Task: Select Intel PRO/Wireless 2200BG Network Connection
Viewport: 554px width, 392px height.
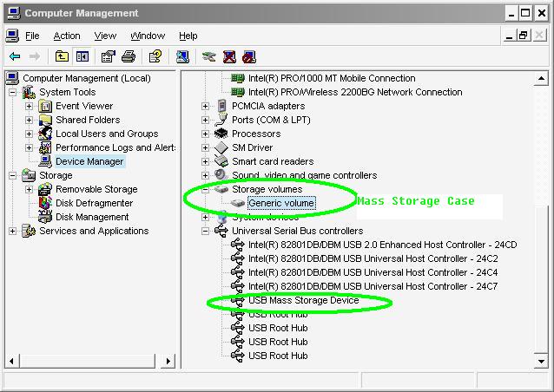Action: point(355,92)
